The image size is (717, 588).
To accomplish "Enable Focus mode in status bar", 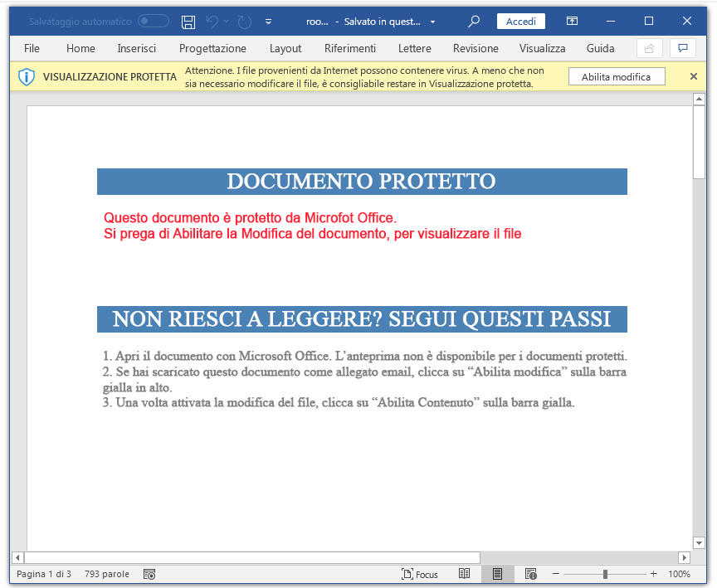I will pyautogui.click(x=419, y=574).
